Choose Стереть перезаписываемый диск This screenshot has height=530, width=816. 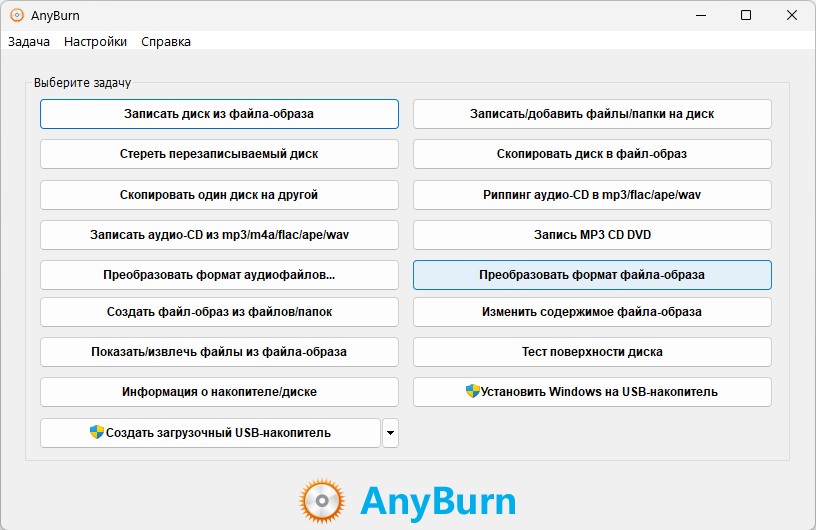(219, 154)
